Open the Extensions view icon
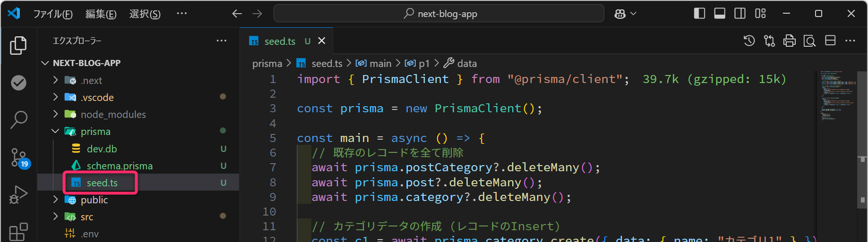The height and width of the screenshot is (242, 868). [18, 231]
